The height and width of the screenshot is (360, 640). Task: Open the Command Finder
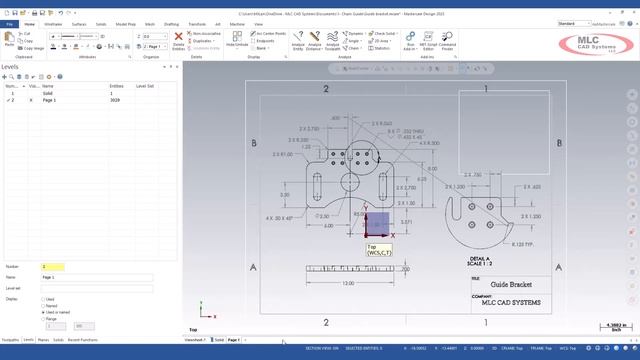tap(447, 41)
